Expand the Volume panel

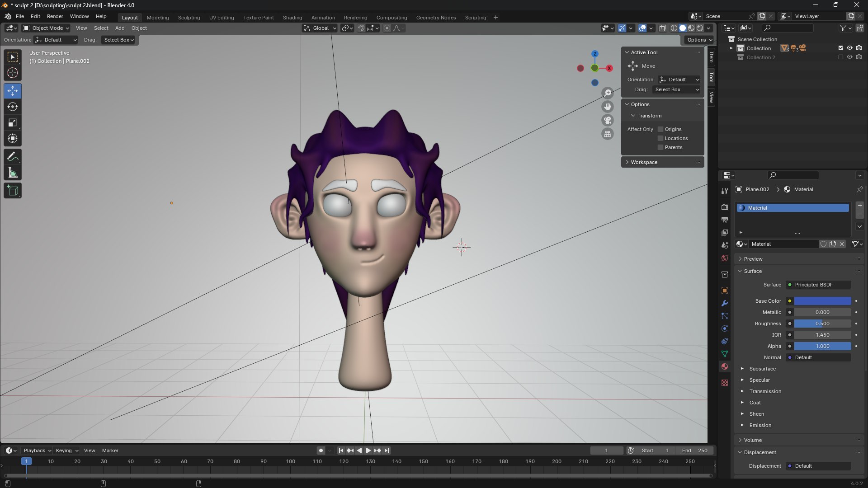click(799, 440)
